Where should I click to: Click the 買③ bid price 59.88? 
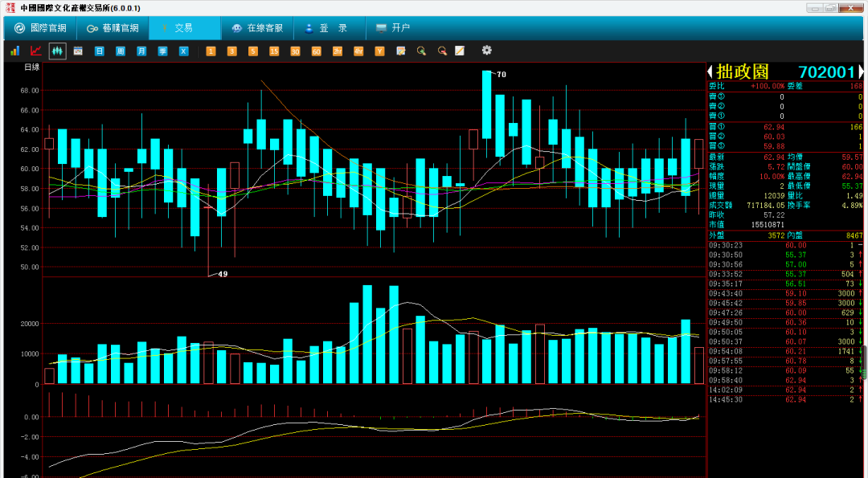pos(774,146)
